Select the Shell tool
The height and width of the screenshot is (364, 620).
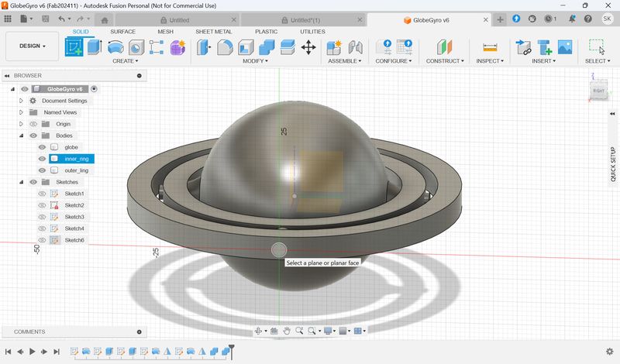pos(246,47)
